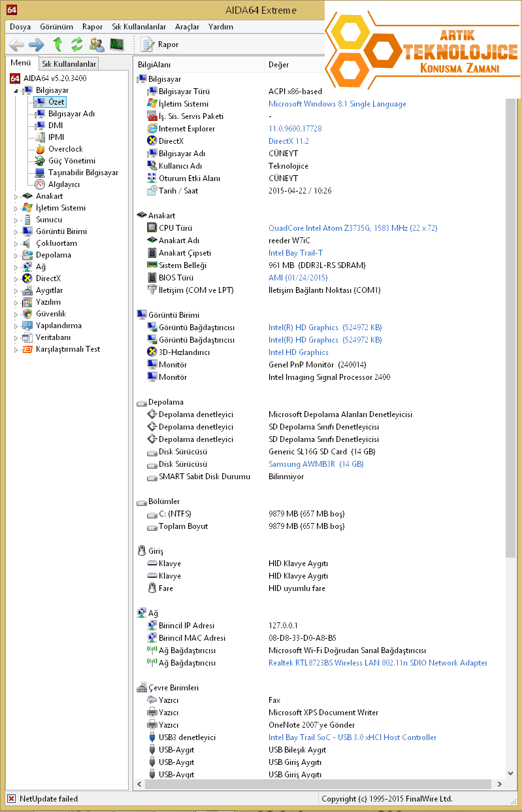
Task: Open the Rapor menu
Action: tap(93, 27)
